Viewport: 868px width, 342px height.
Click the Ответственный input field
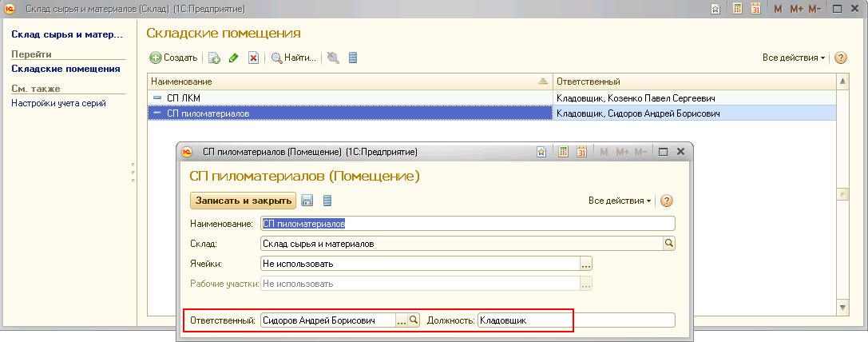tap(327, 320)
